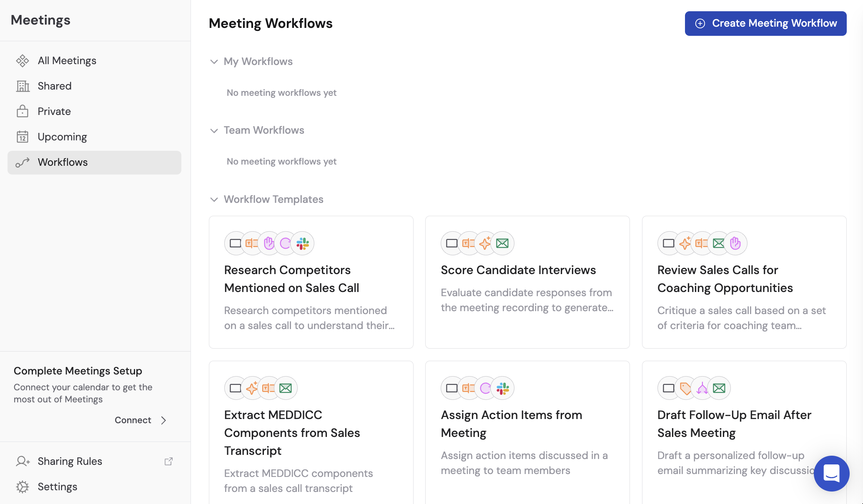Collapse the Workflow Templates section
Image resolution: width=863 pixels, height=504 pixels.
pyautogui.click(x=214, y=200)
